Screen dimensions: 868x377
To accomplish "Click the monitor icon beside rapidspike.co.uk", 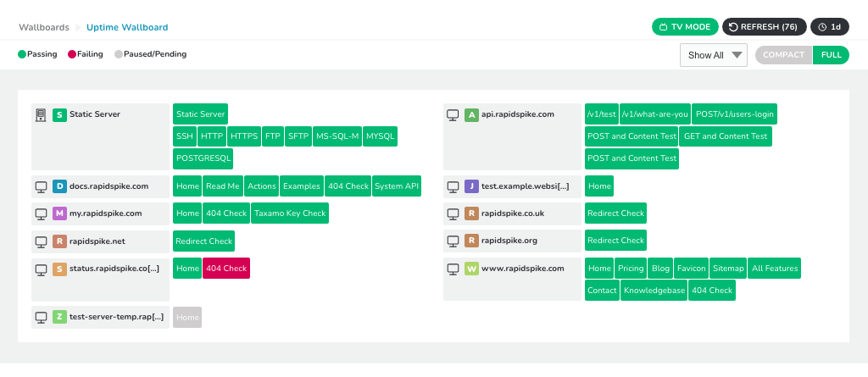I will click(x=453, y=213).
